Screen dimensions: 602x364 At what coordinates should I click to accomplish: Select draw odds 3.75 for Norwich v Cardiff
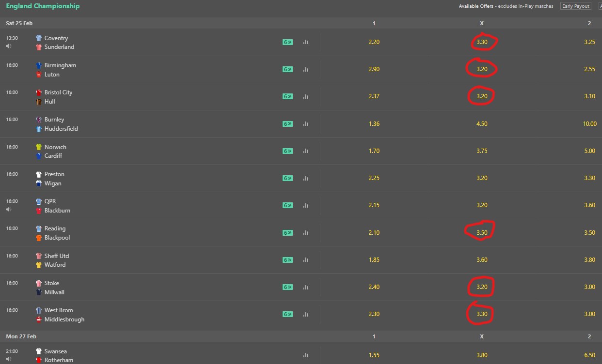(x=482, y=151)
